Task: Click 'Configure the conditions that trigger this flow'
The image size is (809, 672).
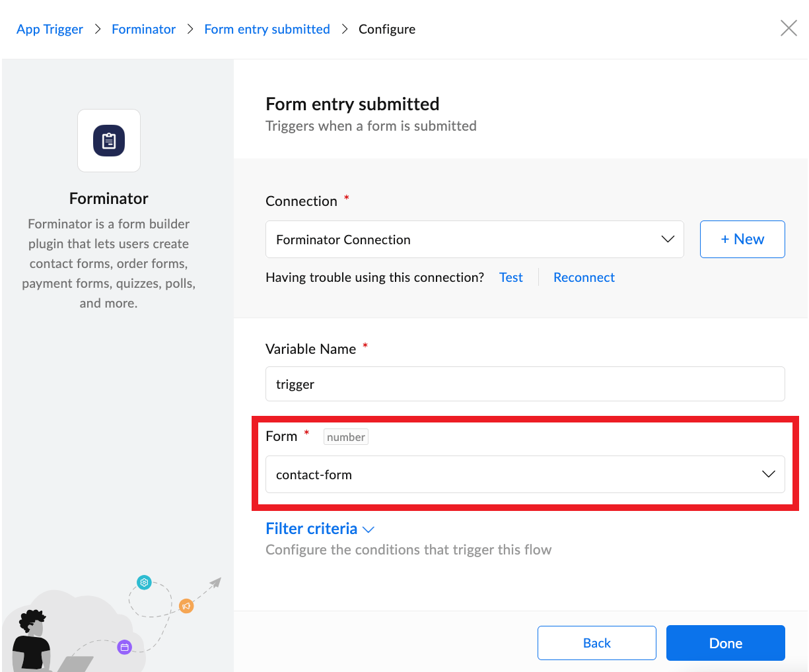Action: pyautogui.click(x=408, y=550)
